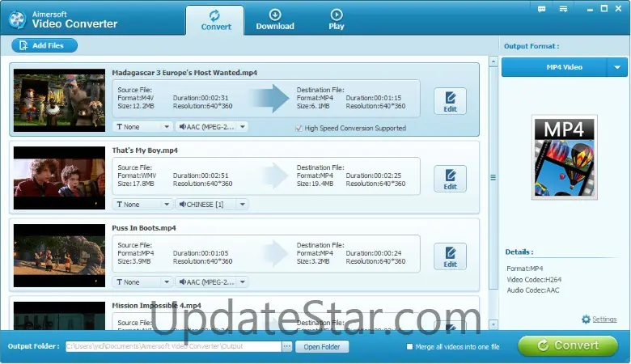Image resolution: width=631 pixels, height=364 pixels.
Task: Open the Play tab
Action: pyautogui.click(x=336, y=20)
